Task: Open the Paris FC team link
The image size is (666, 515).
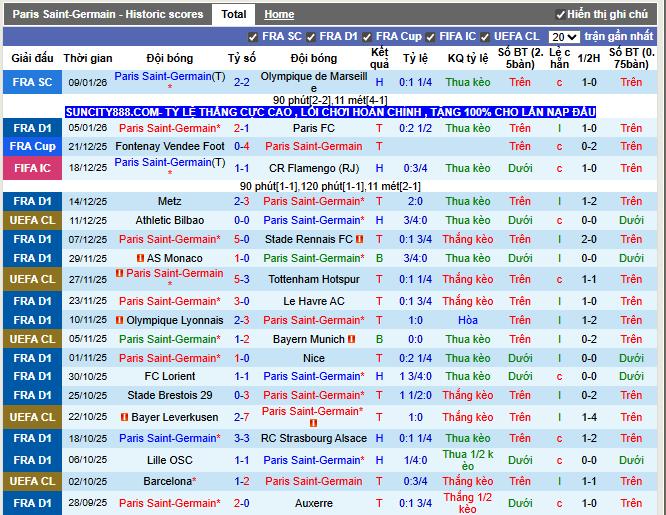Action: (x=314, y=128)
